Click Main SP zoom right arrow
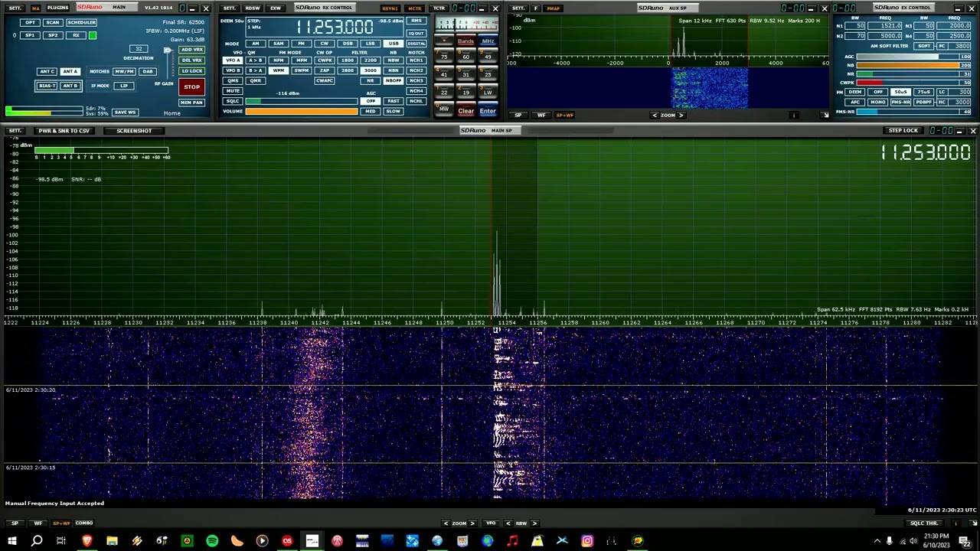 tap(472, 523)
